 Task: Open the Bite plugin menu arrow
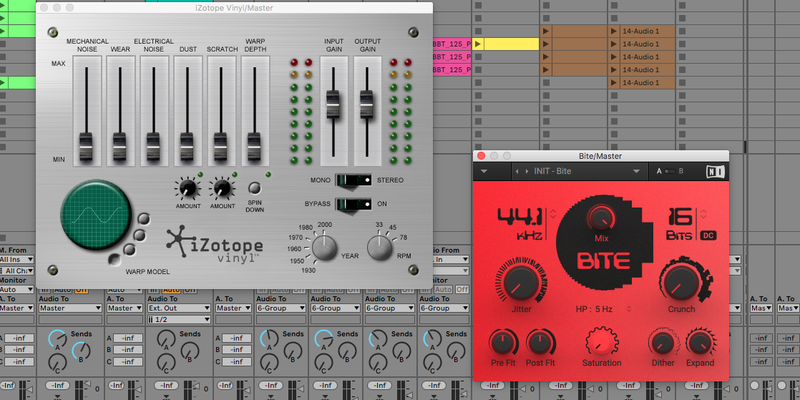pos(484,171)
